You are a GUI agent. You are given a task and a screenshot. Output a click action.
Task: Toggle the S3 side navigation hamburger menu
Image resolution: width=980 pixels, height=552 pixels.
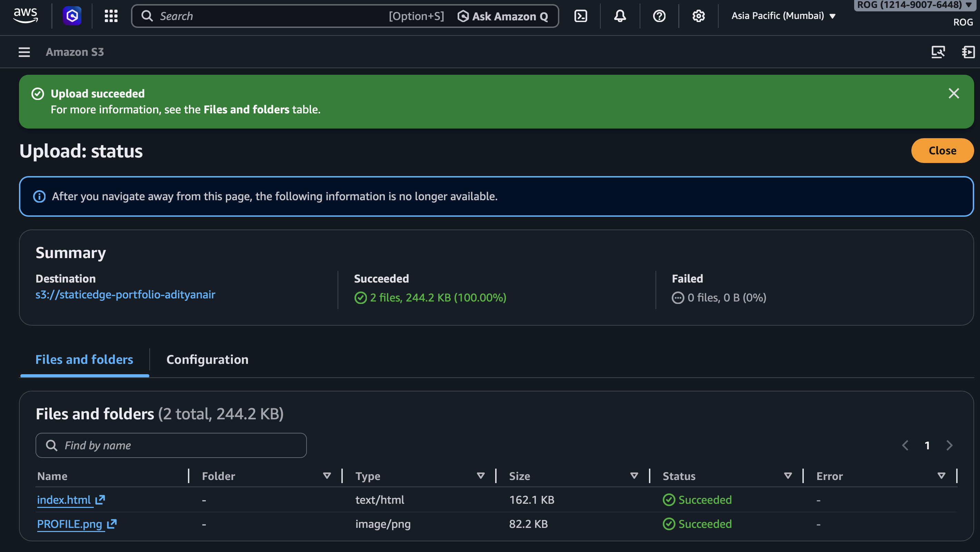coord(24,52)
